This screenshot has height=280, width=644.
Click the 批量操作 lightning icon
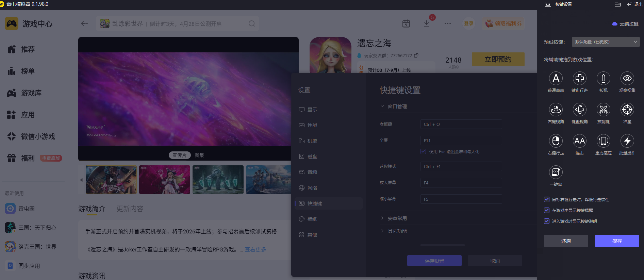pyautogui.click(x=627, y=141)
